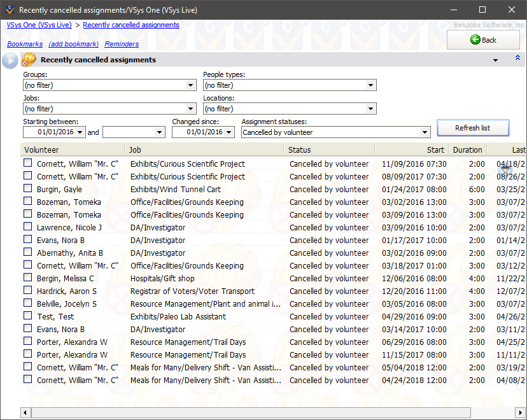The width and height of the screenshot is (527, 420).
Task: Click the VSys application icon in title bar
Action: pyautogui.click(x=9, y=10)
